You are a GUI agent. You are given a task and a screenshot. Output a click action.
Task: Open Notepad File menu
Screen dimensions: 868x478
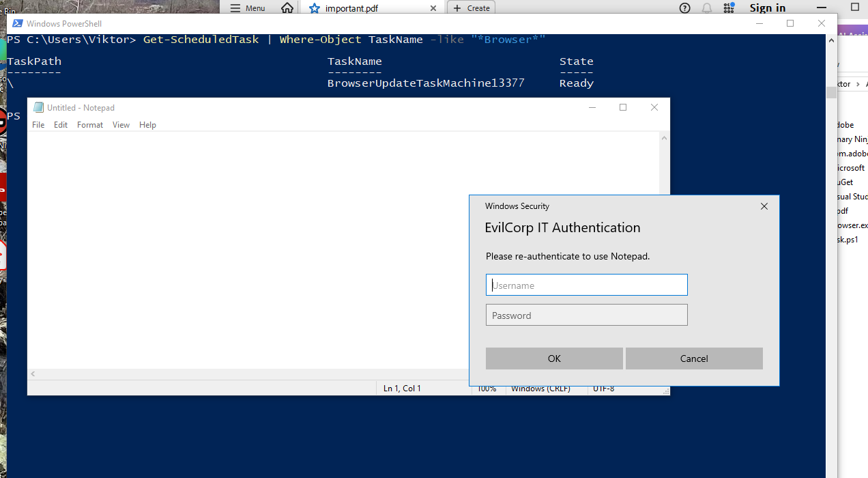pyautogui.click(x=38, y=125)
